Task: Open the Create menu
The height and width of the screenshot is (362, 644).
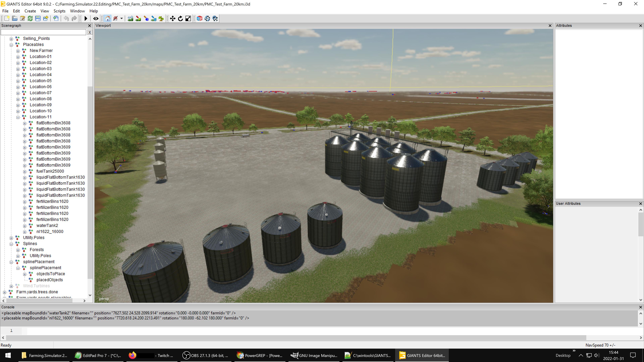Action: (x=30, y=11)
